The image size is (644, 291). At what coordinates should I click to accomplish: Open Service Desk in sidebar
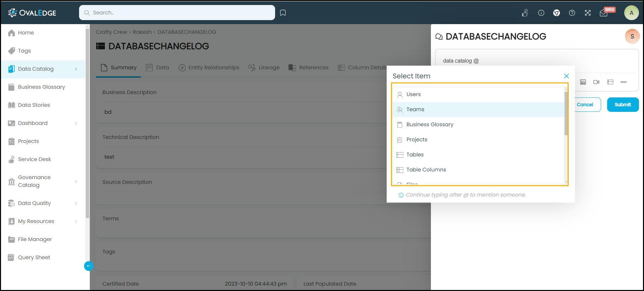43,159
